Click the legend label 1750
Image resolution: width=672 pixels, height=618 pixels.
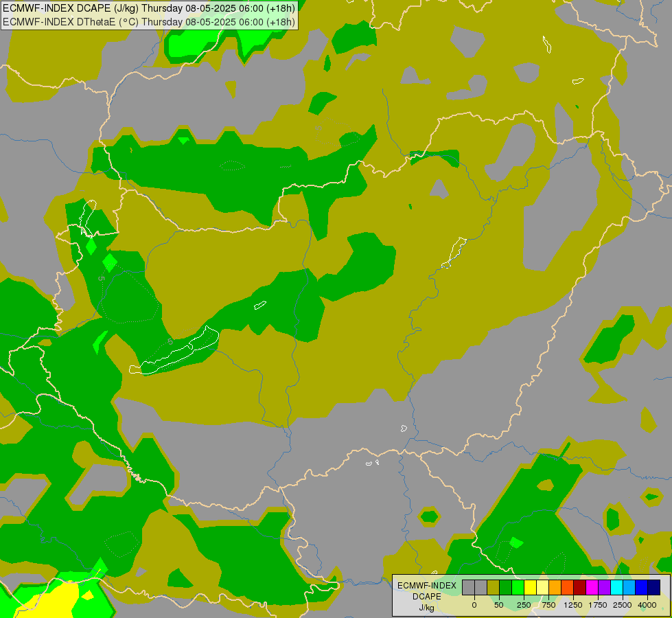(x=598, y=605)
